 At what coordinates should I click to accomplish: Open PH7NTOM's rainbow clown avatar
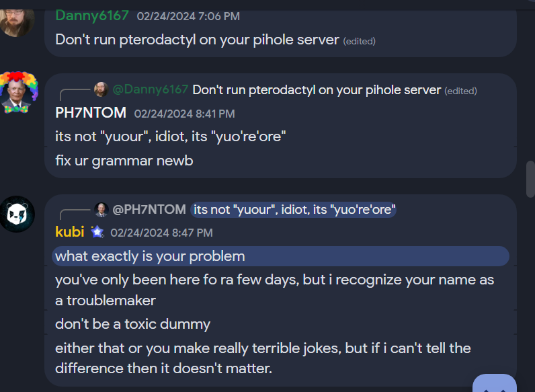click(x=17, y=92)
